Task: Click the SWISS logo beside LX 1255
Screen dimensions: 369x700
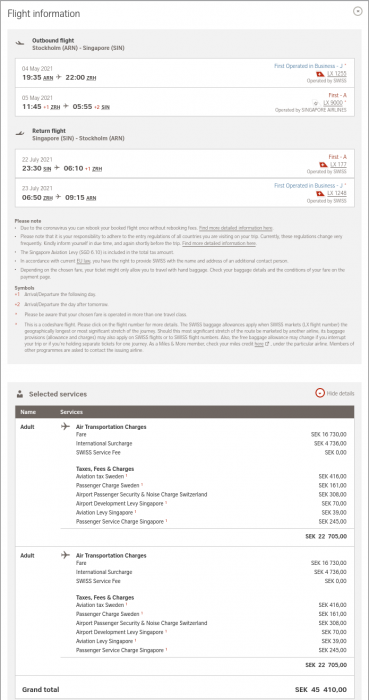Action: [x=320, y=74]
